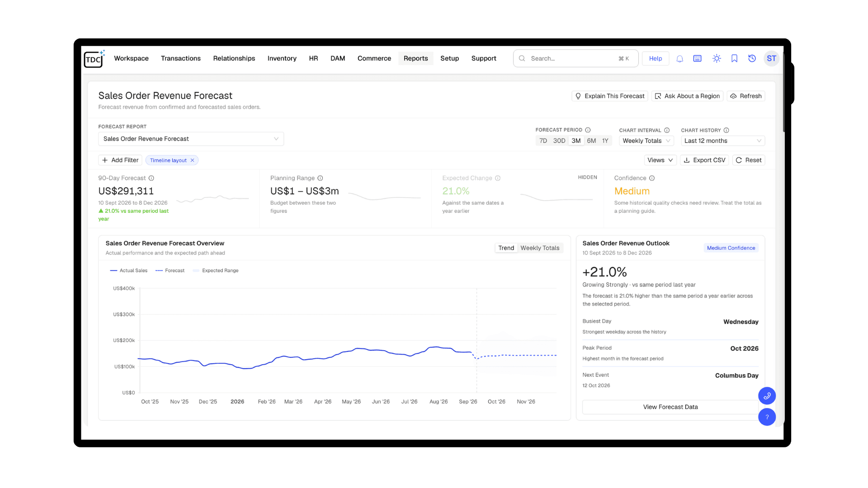Open the Commerce menu
The width and height of the screenshot is (868, 488).
pyautogui.click(x=374, y=59)
